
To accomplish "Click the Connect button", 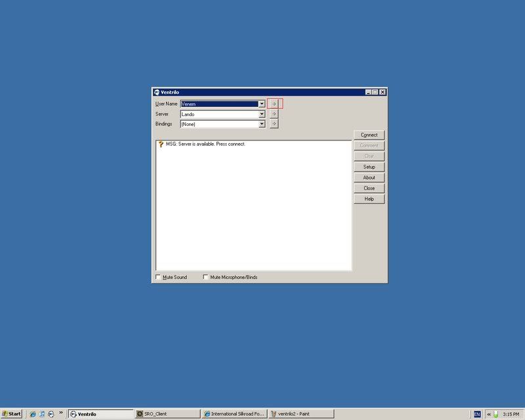I will pos(369,135).
